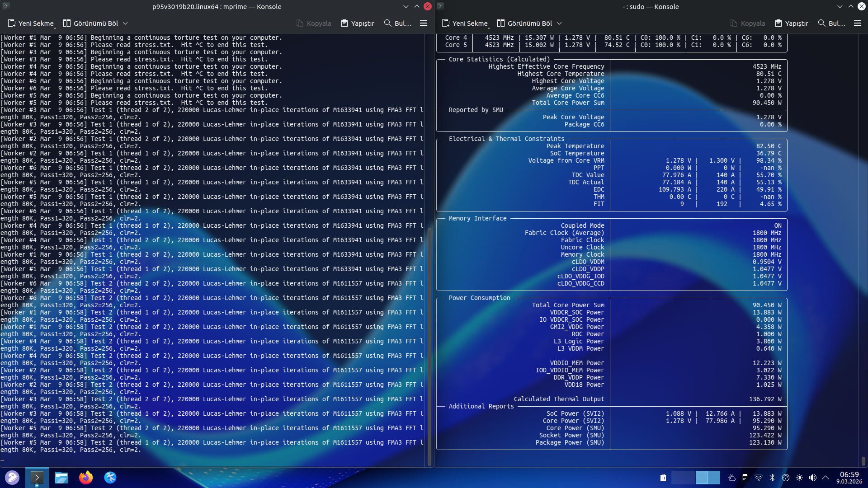Click the VDDIO_MEM Power 12.223 W value
This screenshot has width=868, height=488.
click(767, 363)
